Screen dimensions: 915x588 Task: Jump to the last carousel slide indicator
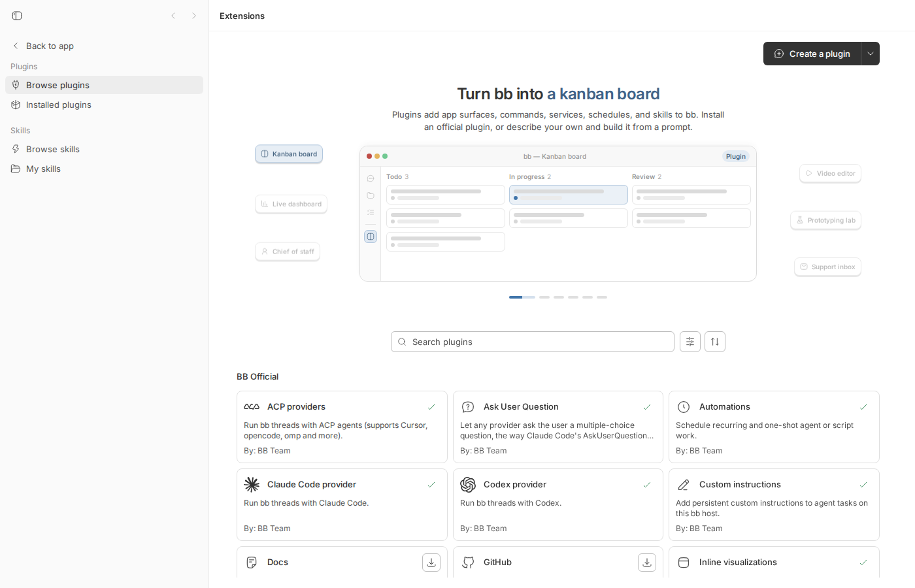602,297
